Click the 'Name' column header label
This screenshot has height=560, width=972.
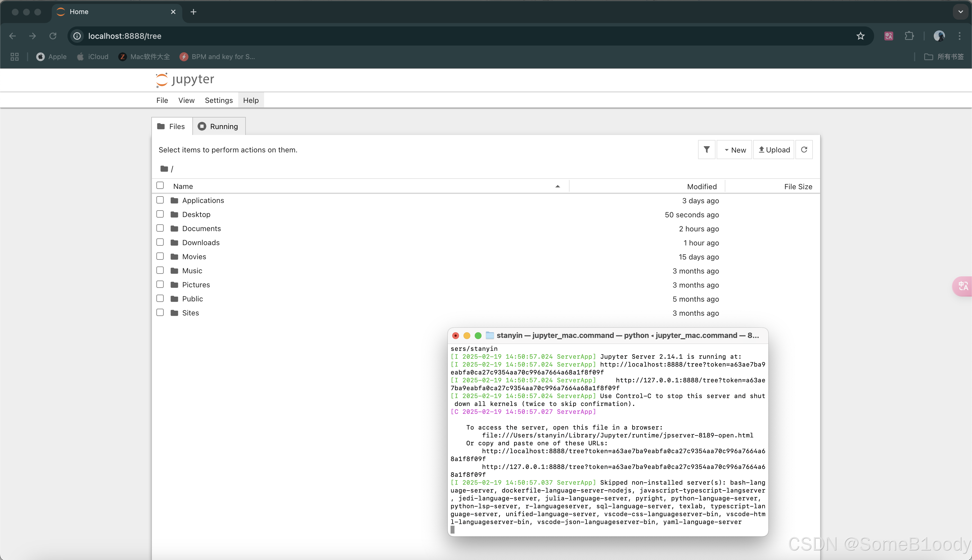click(x=183, y=187)
